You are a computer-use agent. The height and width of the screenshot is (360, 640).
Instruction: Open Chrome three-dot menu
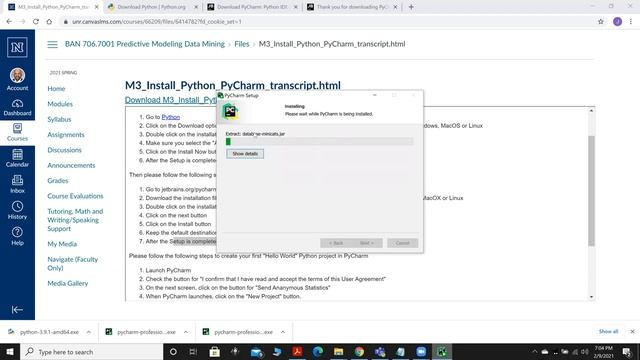click(631, 22)
